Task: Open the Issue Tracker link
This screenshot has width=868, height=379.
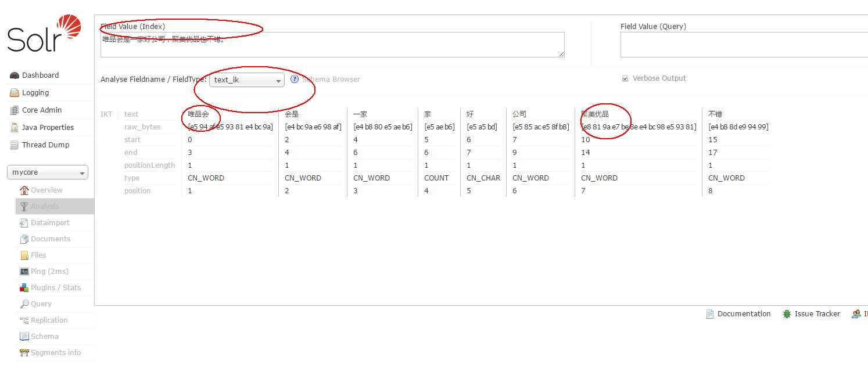Action: (x=817, y=314)
